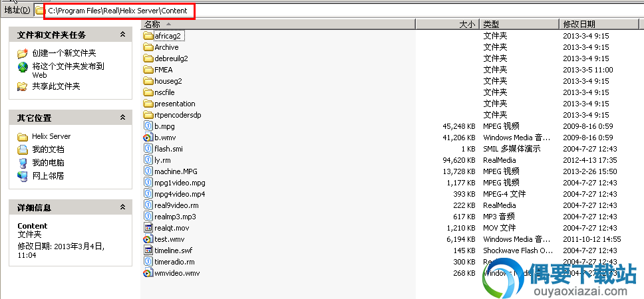644x299 pixels.
Task: Click the machine.MPG file icon
Action: [x=148, y=171]
